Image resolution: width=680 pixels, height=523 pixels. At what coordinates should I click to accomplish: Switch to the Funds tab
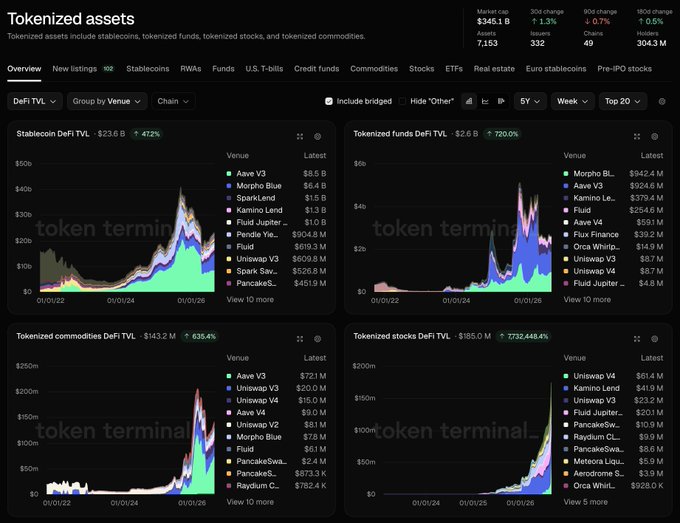223,69
